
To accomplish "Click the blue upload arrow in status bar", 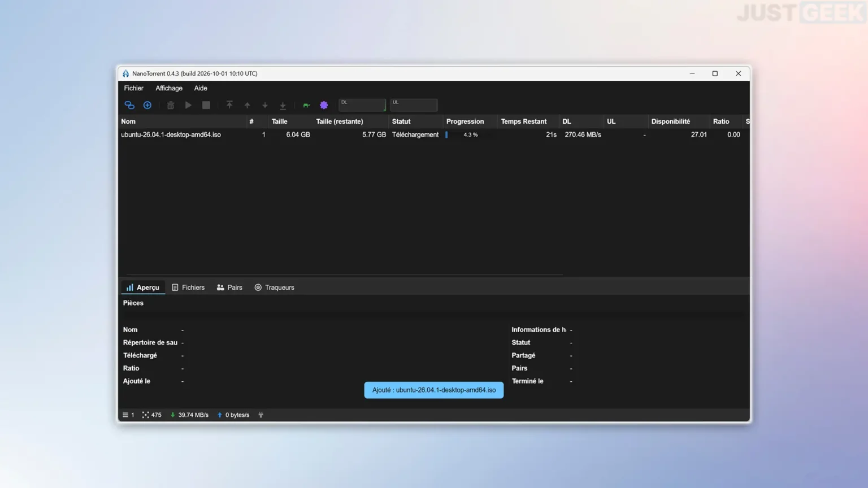I will coord(220,415).
